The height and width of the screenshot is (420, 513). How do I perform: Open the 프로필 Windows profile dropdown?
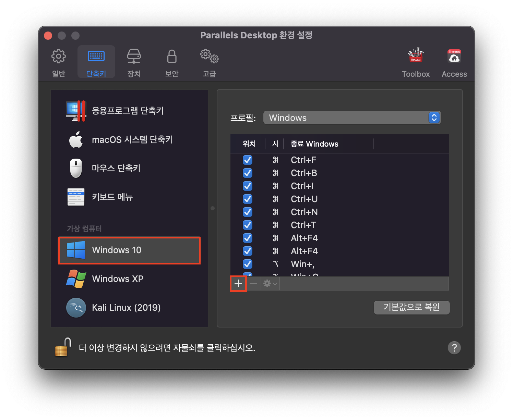point(352,118)
